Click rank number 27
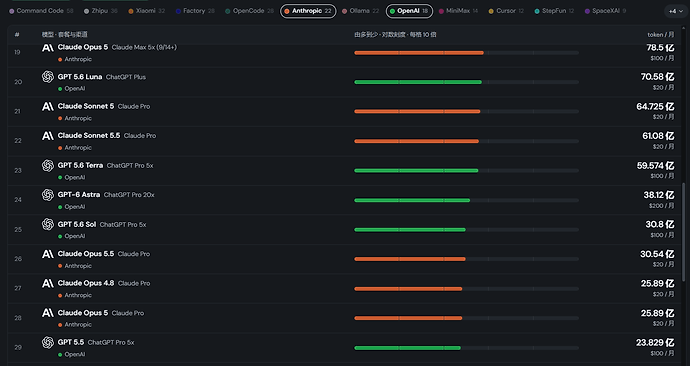This screenshot has width=690, height=366. [x=18, y=288]
